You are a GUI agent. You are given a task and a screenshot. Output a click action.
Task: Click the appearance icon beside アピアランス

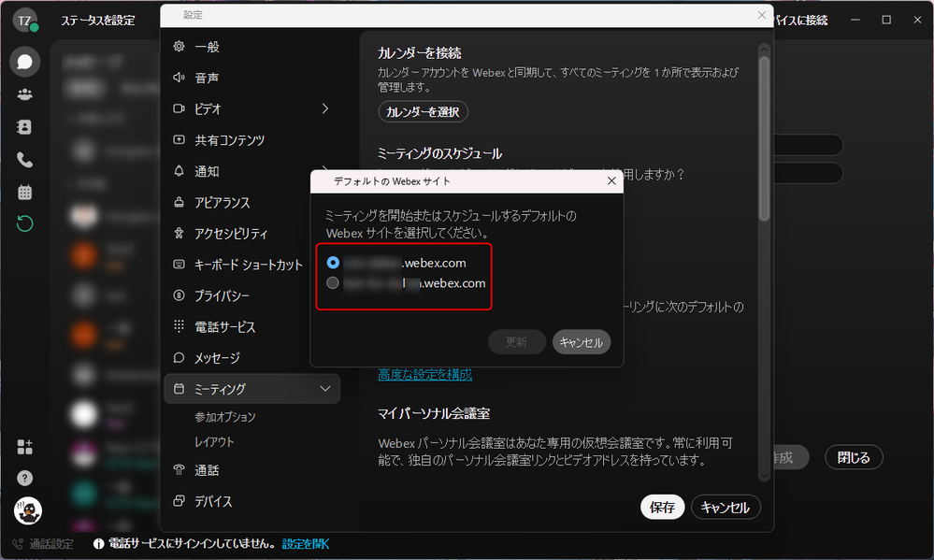coord(179,202)
